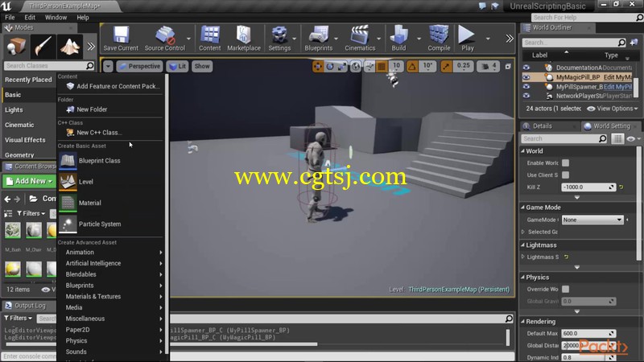Screen dimensions: 644x362
Task: Click Add New button
Action: pyautogui.click(x=30, y=181)
